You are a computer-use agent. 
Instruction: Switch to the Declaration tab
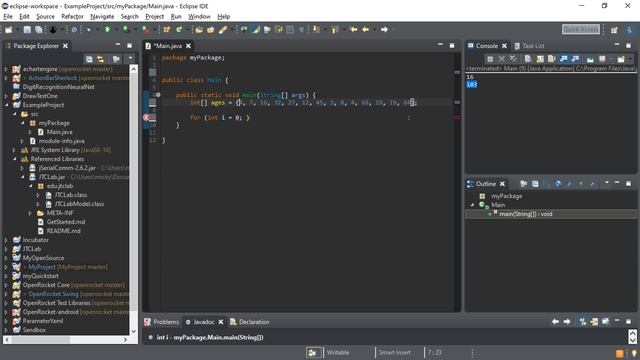point(249,322)
